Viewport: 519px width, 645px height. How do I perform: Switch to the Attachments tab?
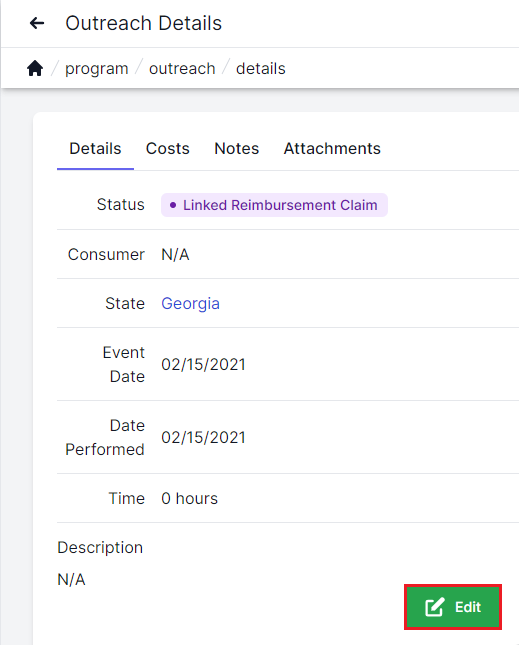(332, 148)
